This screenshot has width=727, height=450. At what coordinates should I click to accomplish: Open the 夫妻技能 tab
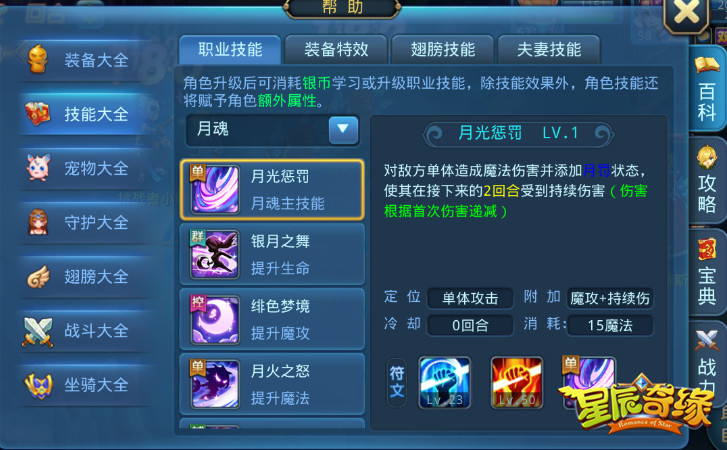tap(549, 50)
